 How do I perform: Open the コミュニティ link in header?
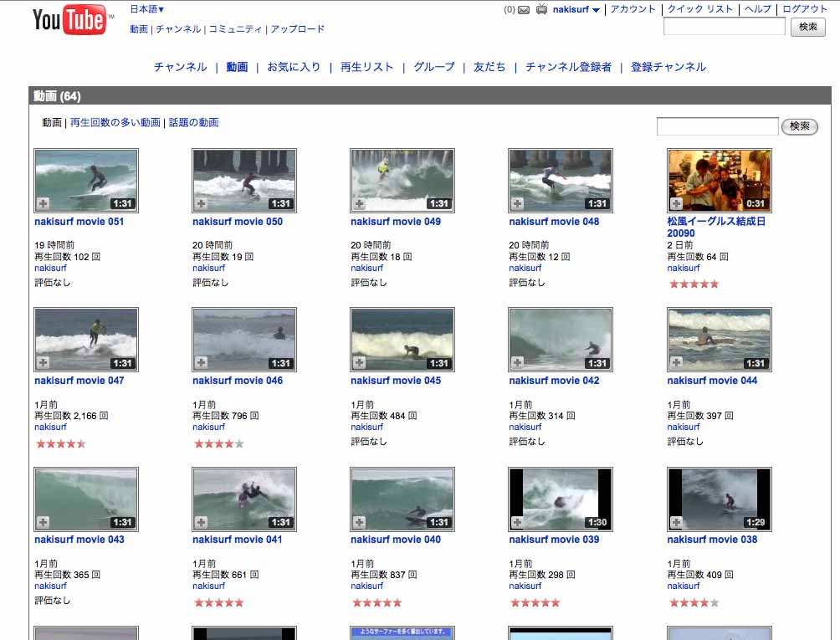235,29
